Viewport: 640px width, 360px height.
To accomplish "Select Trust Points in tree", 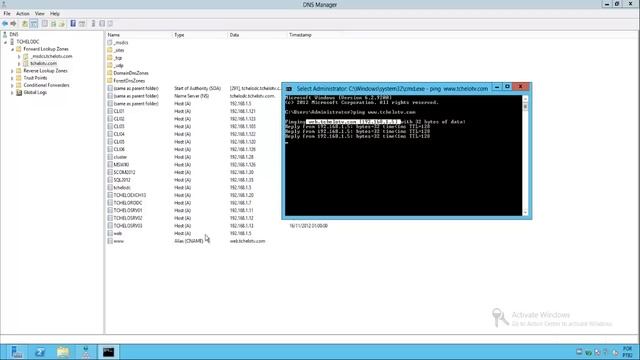I will (x=35, y=78).
